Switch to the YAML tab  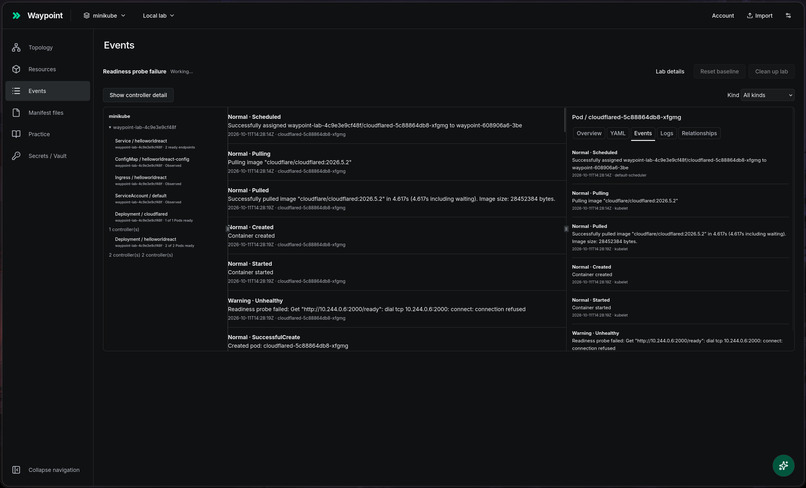pos(617,133)
